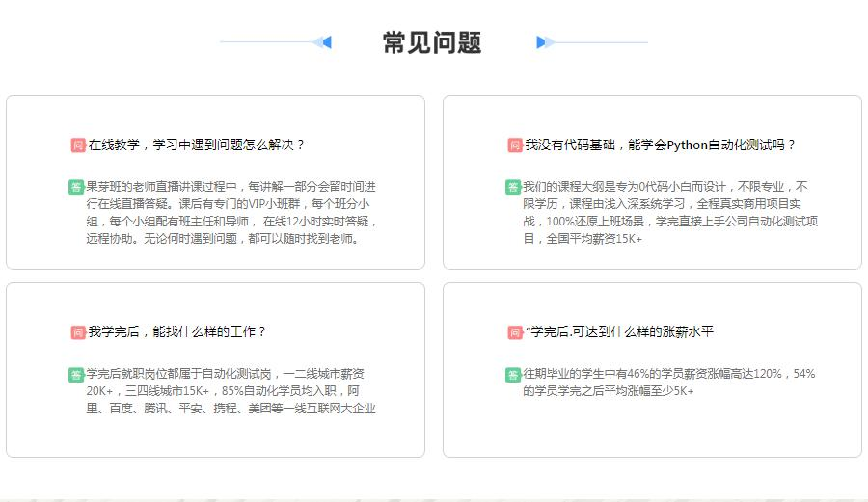This screenshot has width=868, height=502.
Task: Click the red 问 icon beside 可达到什么样的涨薪水平 question
Action: point(515,332)
